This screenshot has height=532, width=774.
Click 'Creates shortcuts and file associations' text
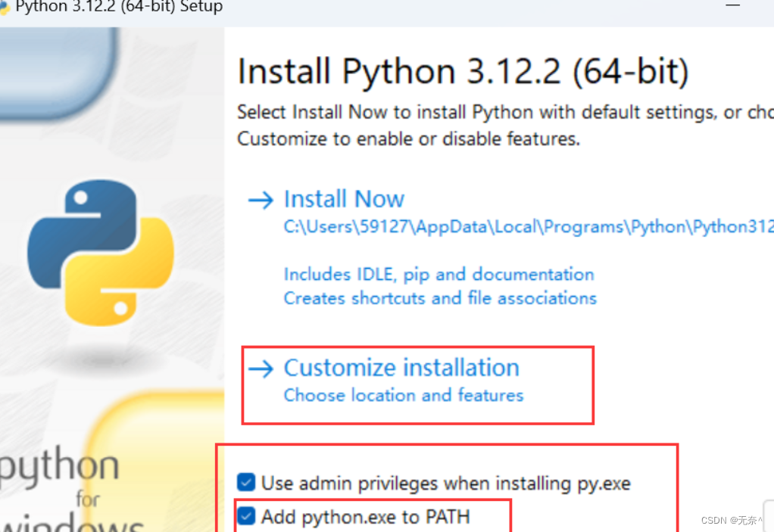click(440, 298)
